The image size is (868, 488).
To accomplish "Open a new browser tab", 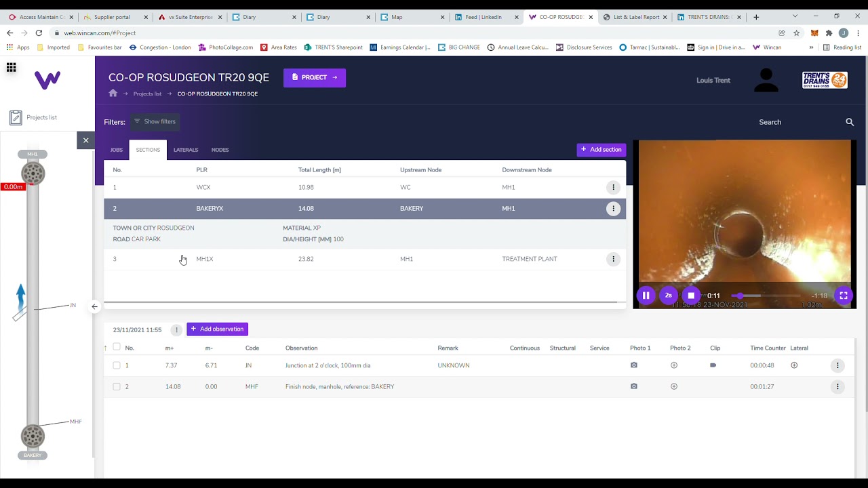I will tap(756, 17).
